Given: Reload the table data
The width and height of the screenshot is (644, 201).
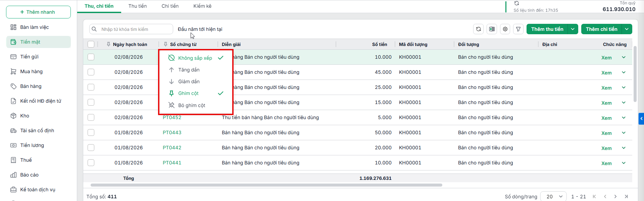Looking at the screenshot, I should (x=479, y=29).
